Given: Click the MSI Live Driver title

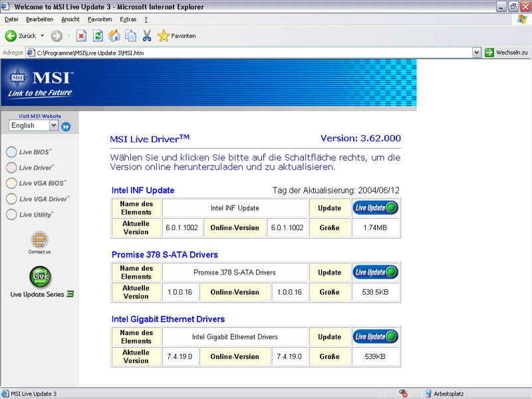Looking at the screenshot, I should (x=150, y=138).
